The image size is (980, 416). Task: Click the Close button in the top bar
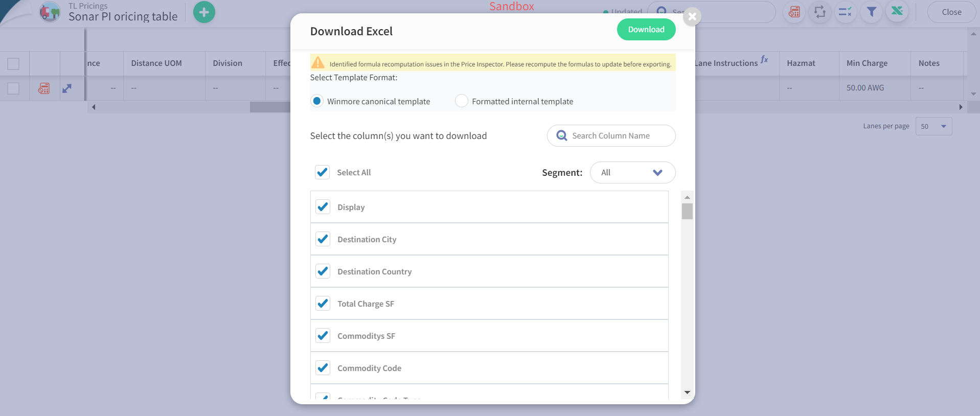pos(951,12)
